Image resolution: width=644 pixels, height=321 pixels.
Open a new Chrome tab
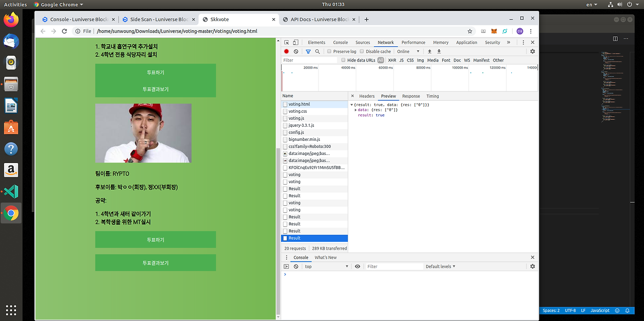pos(366,20)
